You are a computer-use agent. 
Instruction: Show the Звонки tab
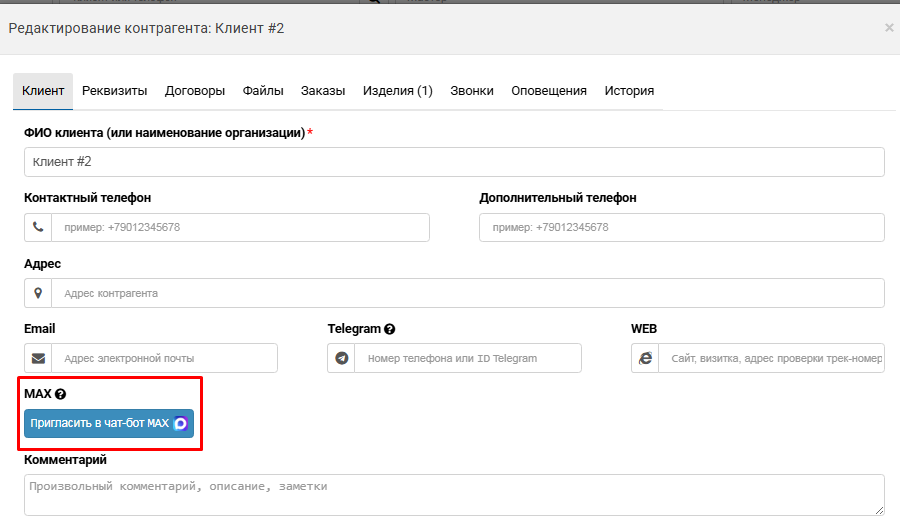[472, 91]
